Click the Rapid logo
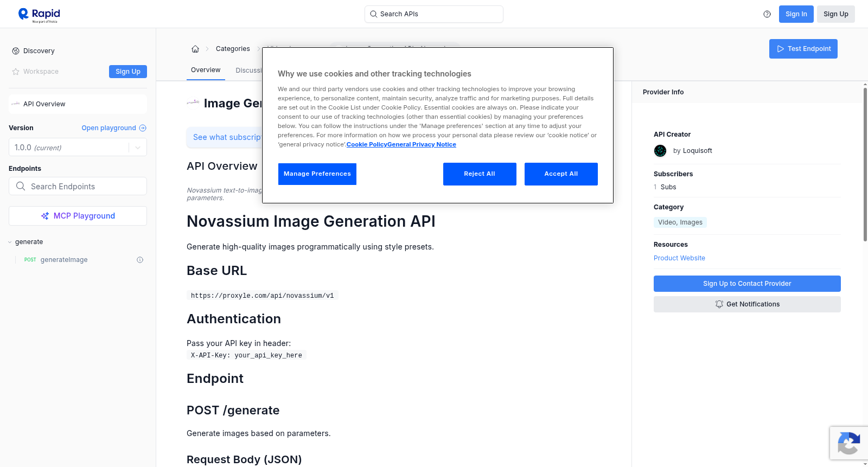The image size is (868, 467). (x=39, y=15)
